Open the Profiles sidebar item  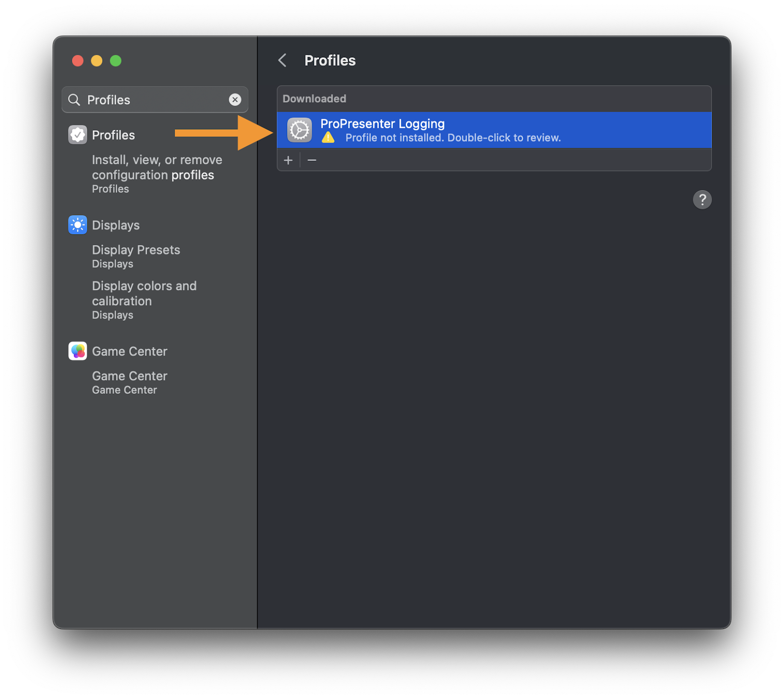pos(113,135)
